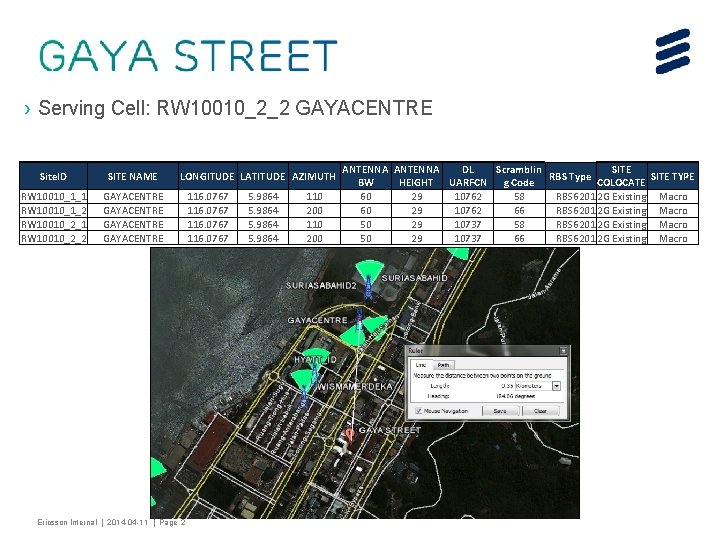Toggle the Mouse Navigation checkbox
This screenshot has height=540, width=720.
[x=418, y=411]
